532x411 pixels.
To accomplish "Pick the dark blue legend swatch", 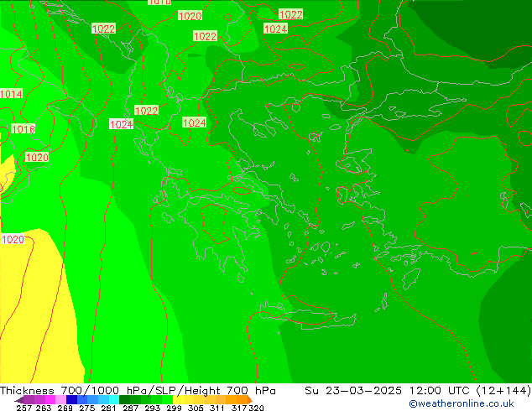I will pos(71,399).
